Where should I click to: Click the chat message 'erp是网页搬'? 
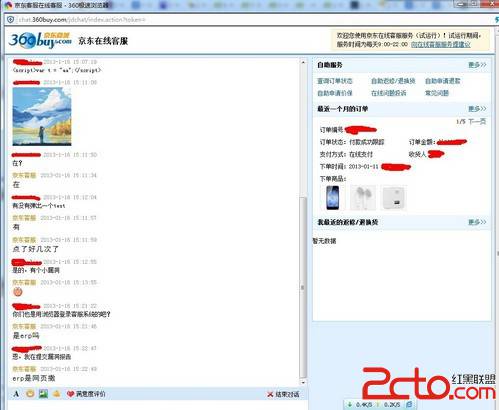[34, 378]
